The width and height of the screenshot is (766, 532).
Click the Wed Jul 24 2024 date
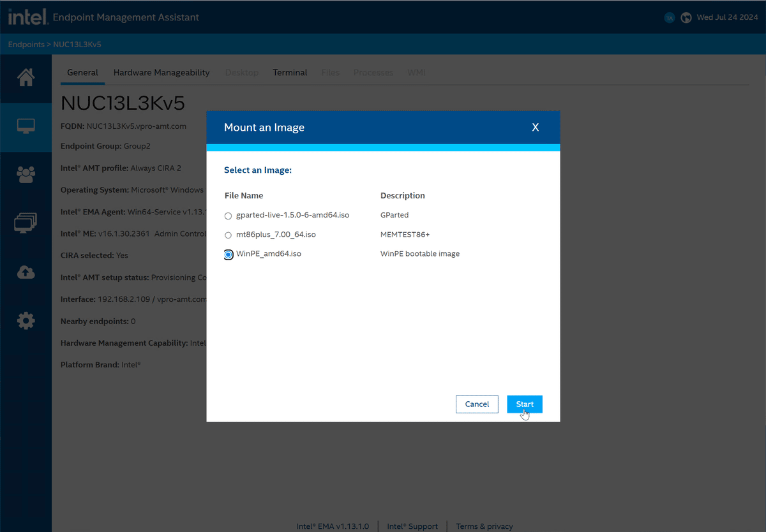[727, 18]
